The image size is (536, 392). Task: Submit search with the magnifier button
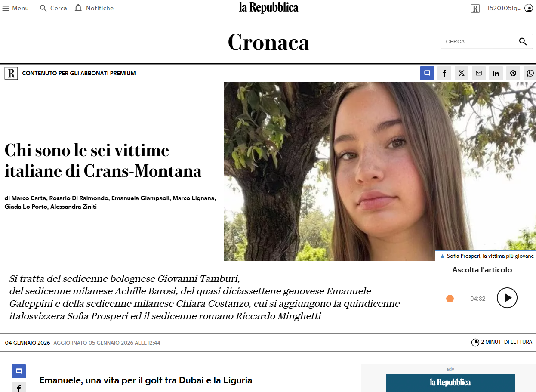523,42
